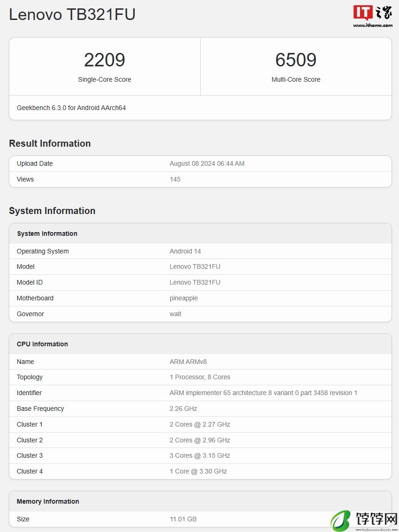Click the Topology row label
This screenshot has height=532, width=399.
click(30, 377)
